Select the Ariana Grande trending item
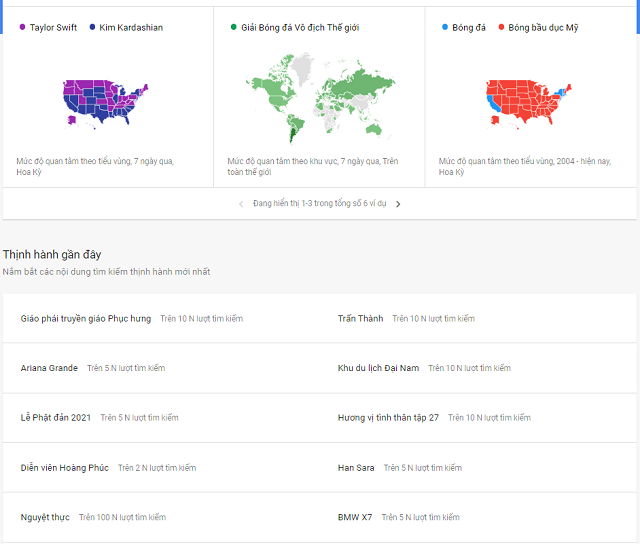This screenshot has height=544, width=640. (49, 368)
